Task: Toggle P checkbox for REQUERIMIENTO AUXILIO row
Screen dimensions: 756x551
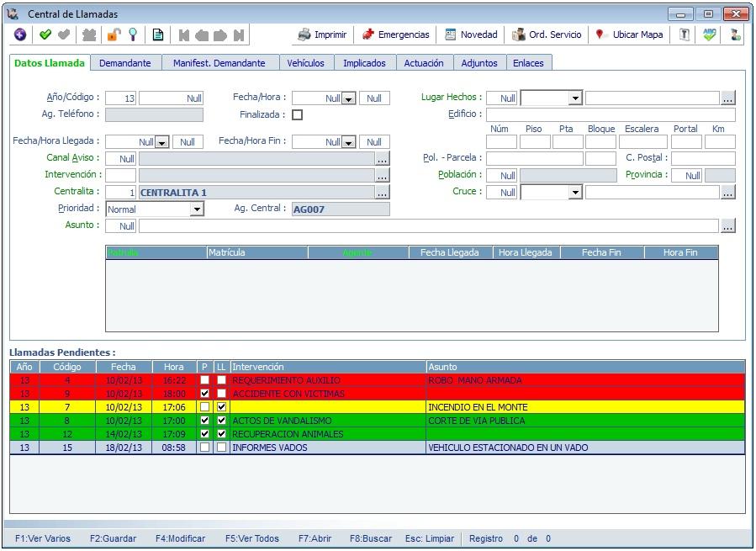Action: pyautogui.click(x=205, y=380)
